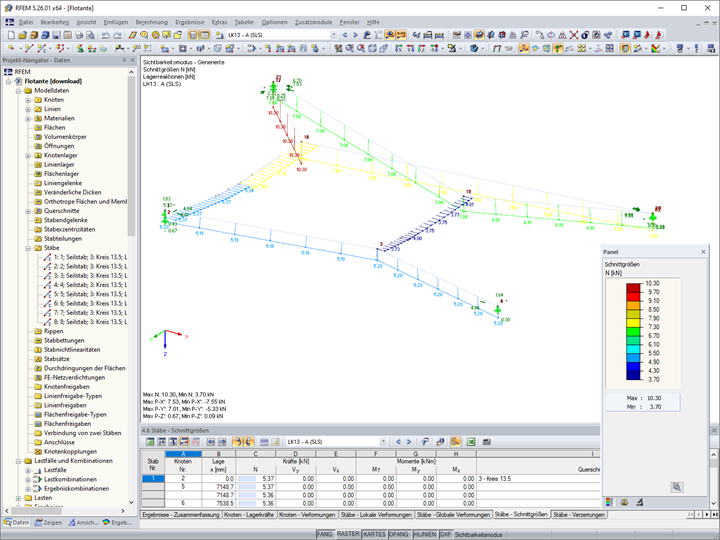Click the Save diskette icon
This screenshot has width=720, height=540.
(56, 35)
